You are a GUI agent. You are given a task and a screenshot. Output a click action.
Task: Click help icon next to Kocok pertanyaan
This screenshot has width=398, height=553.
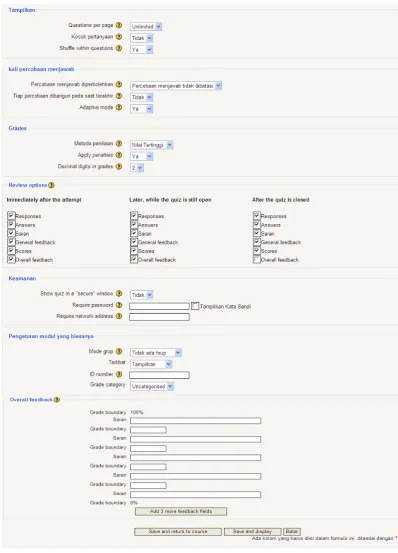(x=119, y=37)
